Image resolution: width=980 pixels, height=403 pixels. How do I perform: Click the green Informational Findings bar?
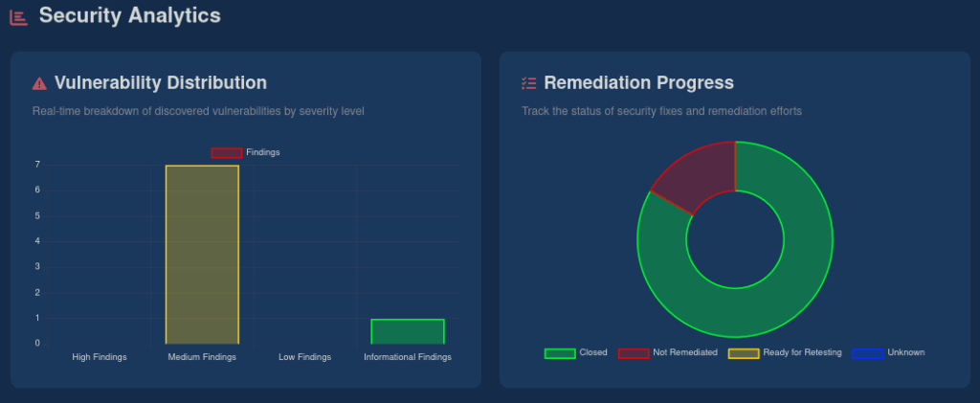pyautogui.click(x=408, y=331)
